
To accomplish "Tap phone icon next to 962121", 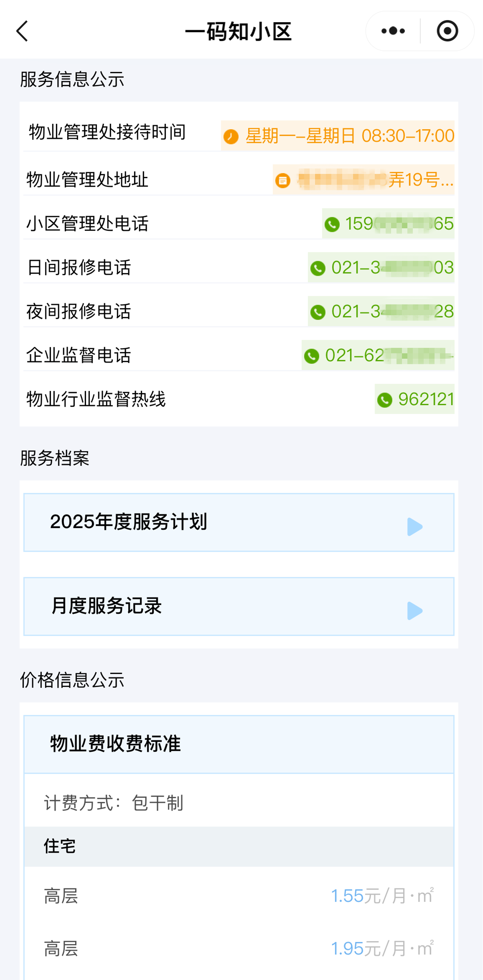I will pyautogui.click(x=385, y=400).
